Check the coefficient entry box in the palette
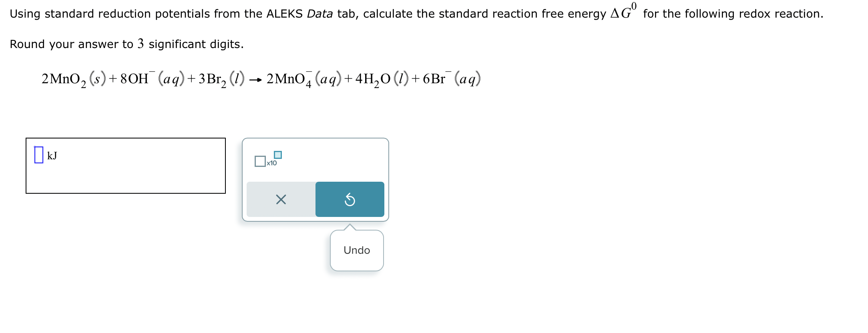 260,162
